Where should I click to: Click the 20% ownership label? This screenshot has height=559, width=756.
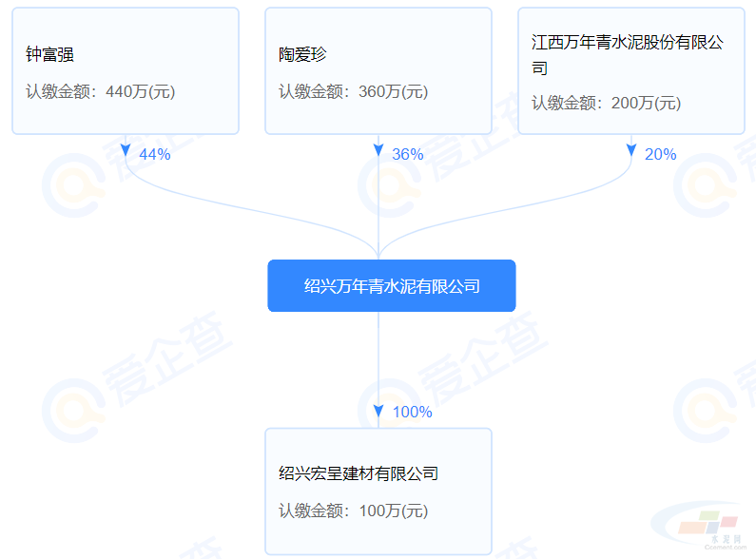[x=661, y=154]
